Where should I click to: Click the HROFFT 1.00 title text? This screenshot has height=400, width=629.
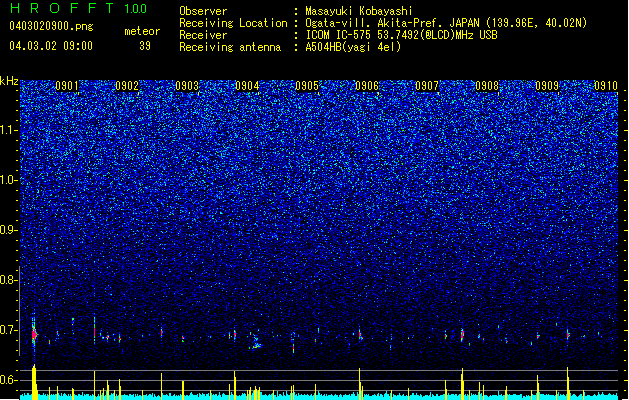coord(79,8)
